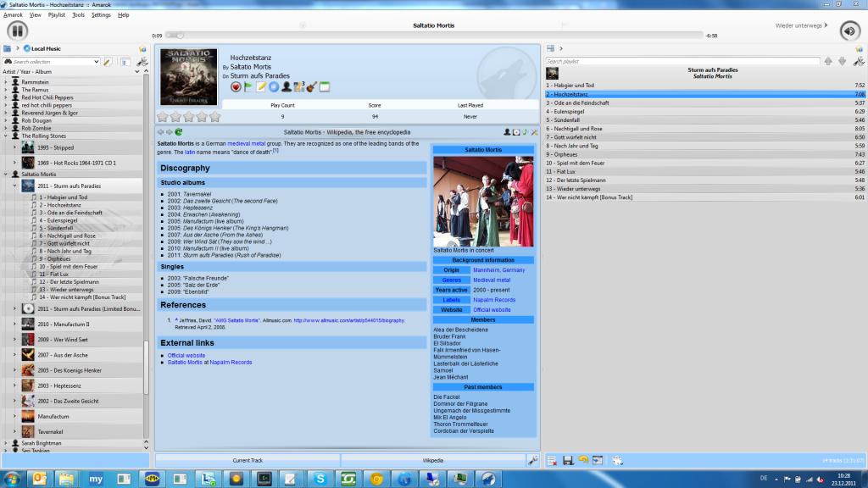Click the playlist layout icon above the playlist search
868x488 pixels.
[x=550, y=48]
